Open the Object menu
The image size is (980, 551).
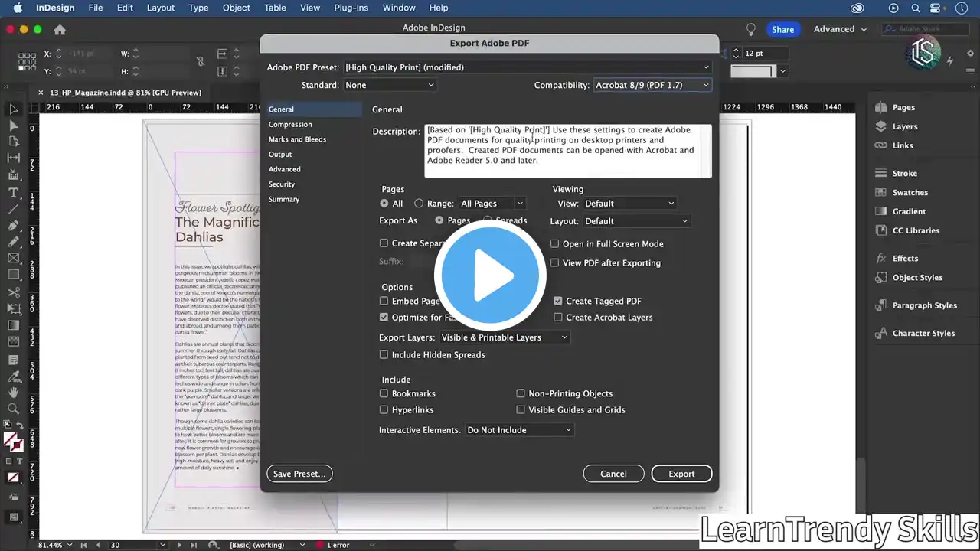pyautogui.click(x=236, y=8)
